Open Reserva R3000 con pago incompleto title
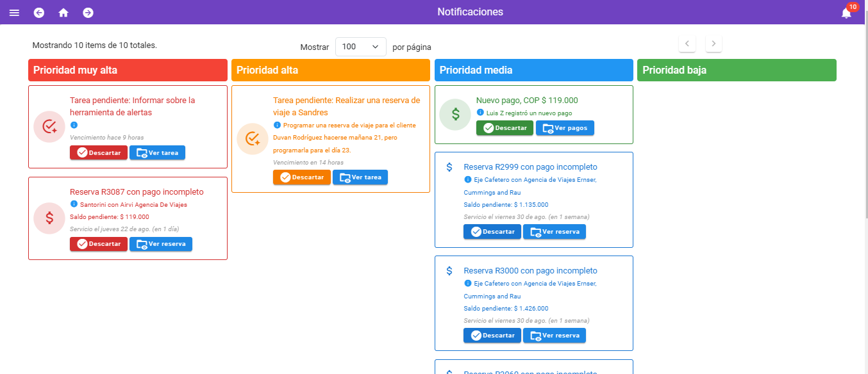868x374 pixels. click(530, 271)
